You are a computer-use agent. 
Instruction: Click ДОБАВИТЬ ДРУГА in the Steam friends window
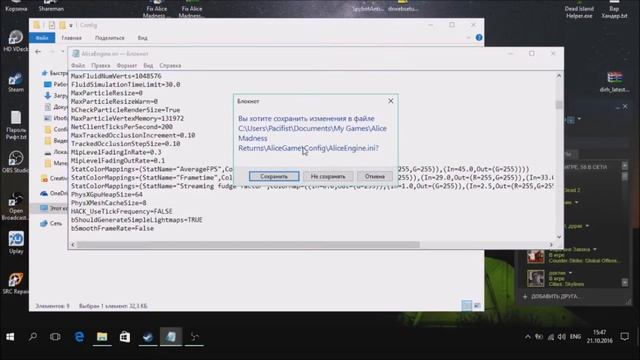[551, 296]
